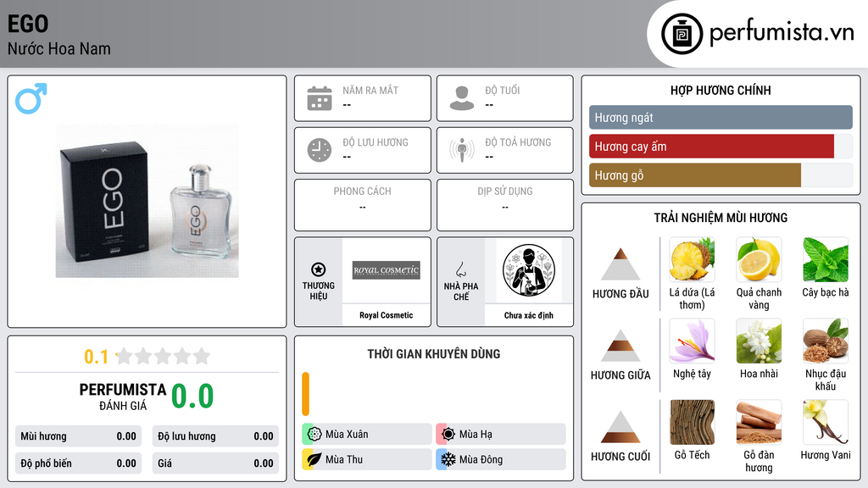The width and height of the screenshot is (868, 488).
Task: Click the clock icon beside Độ Lưu Hương
Action: (320, 150)
